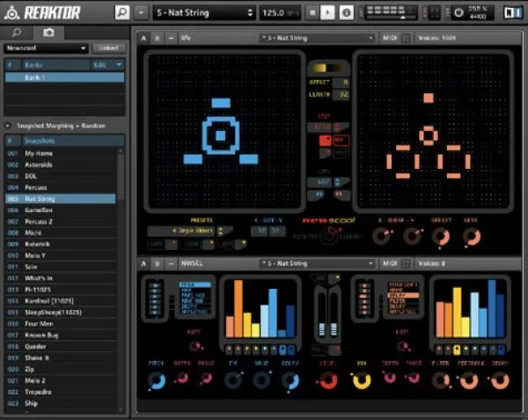Screen dimensions: 528x420
Task: Toggle the B button on the NWSCL panel
Action: (x=158, y=262)
